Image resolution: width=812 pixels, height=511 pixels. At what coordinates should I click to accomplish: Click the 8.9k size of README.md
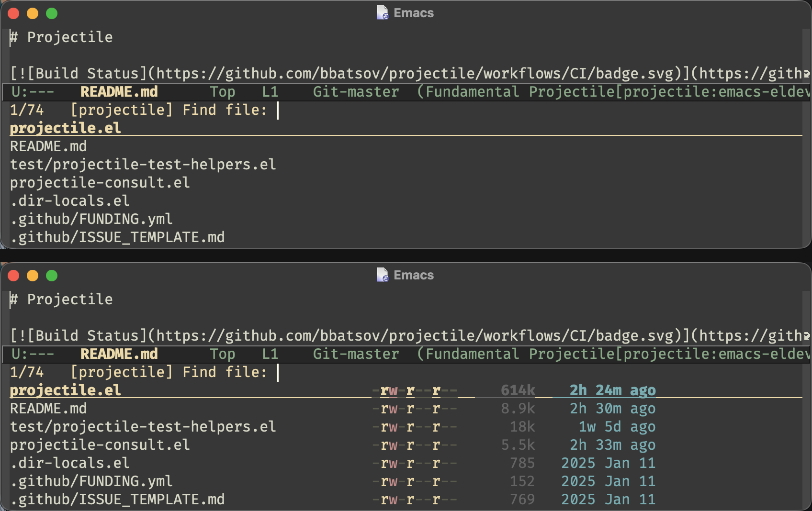(518, 408)
